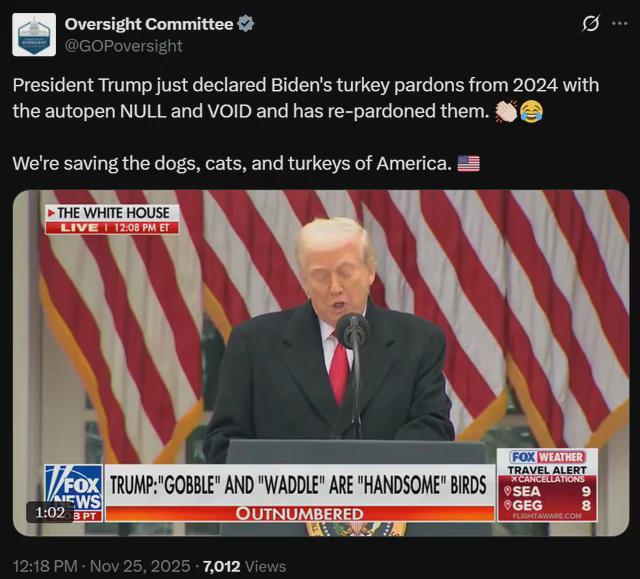Click the Outnumbered show title bar

(x=300, y=514)
